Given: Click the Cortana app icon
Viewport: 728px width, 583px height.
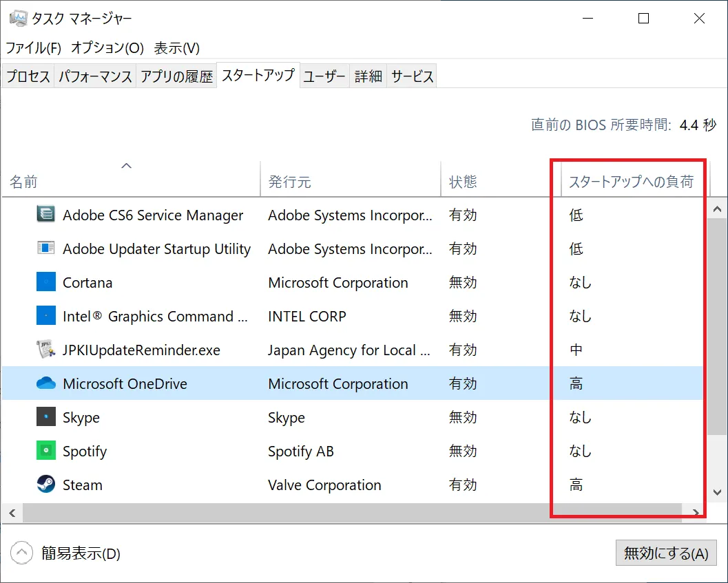Looking at the screenshot, I should 45,282.
